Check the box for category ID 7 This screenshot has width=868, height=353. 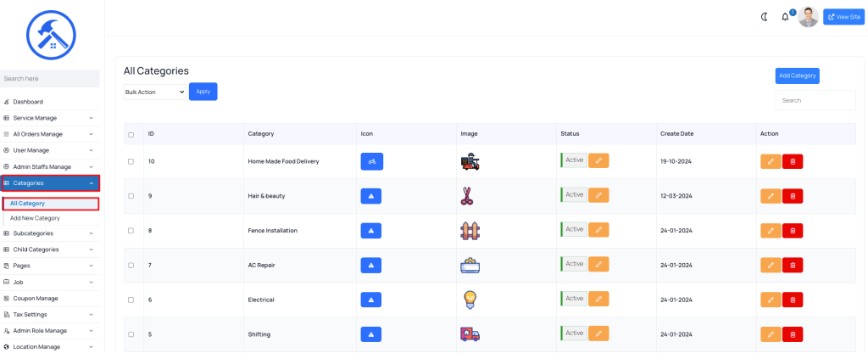pyautogui.click(x=131, y=266)
